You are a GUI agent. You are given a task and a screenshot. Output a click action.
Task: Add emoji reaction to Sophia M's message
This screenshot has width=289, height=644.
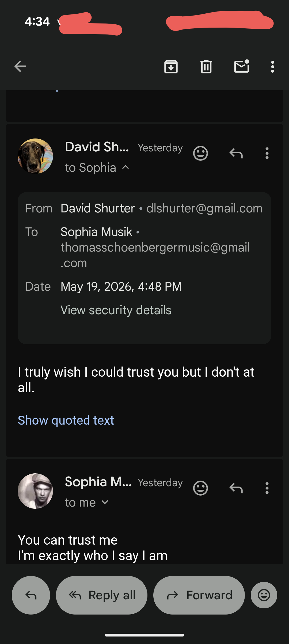coord(200,488)
